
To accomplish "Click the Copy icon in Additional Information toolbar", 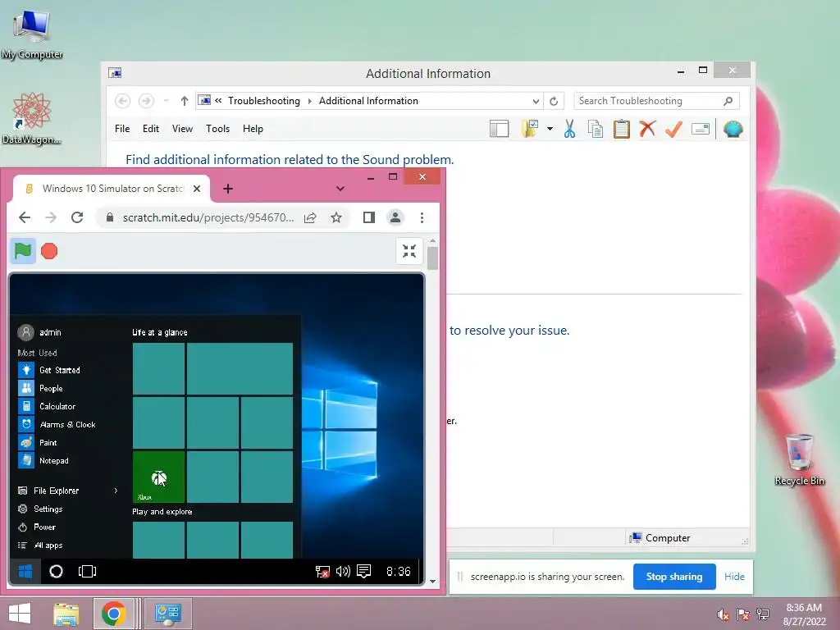I will pos(596,129).
